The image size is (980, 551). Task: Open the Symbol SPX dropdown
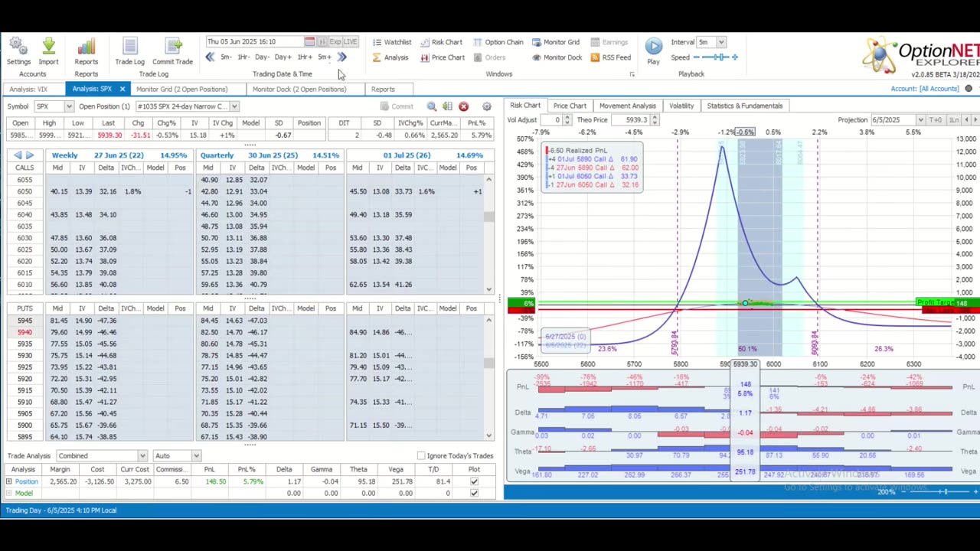68,106
